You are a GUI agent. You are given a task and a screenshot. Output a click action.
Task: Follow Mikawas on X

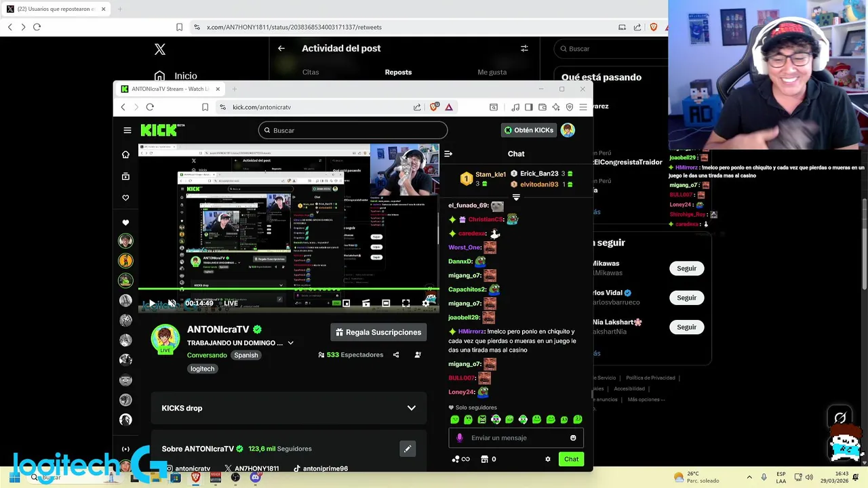coord(686,268)
